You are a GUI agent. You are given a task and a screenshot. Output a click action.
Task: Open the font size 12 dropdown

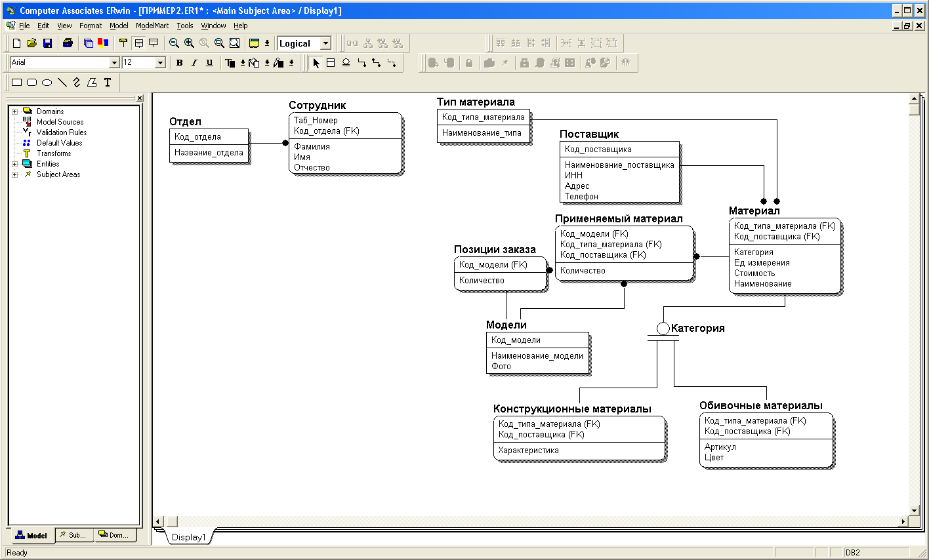pos(160,62)
